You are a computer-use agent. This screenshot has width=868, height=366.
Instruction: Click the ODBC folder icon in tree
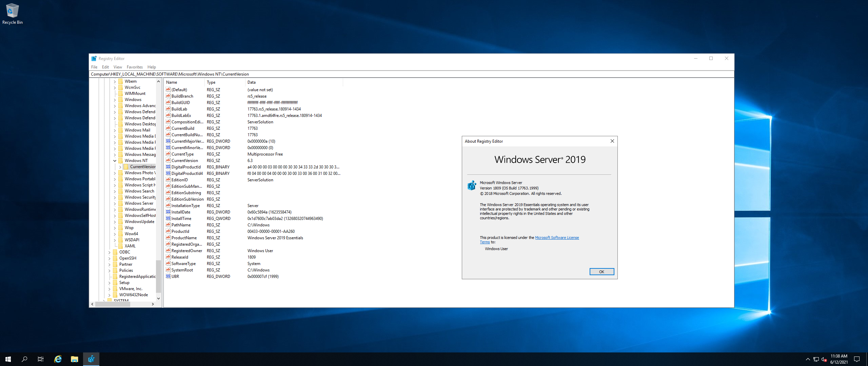pyautogui.click(x=115, y=252)
